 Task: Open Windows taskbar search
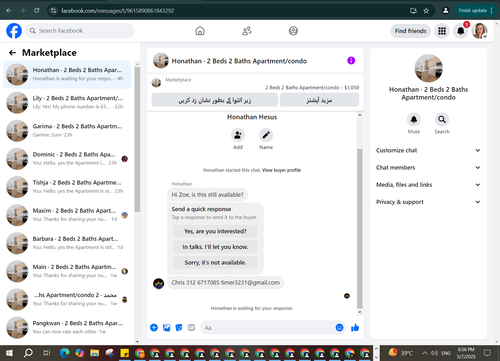28,353
